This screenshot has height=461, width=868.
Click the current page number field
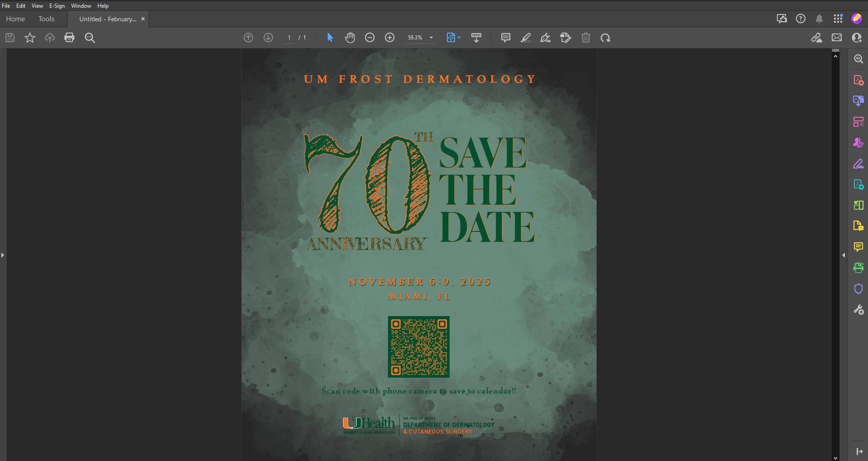tap(289, 38)
